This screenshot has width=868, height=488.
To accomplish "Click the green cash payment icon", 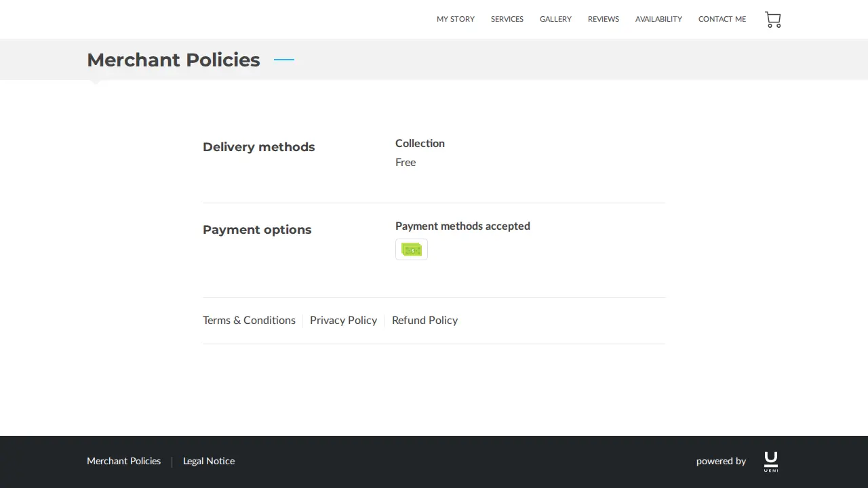I will pos(412,249).
